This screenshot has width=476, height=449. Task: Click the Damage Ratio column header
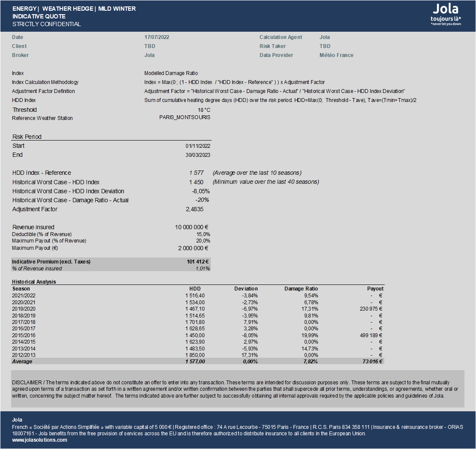pos(301,289)
